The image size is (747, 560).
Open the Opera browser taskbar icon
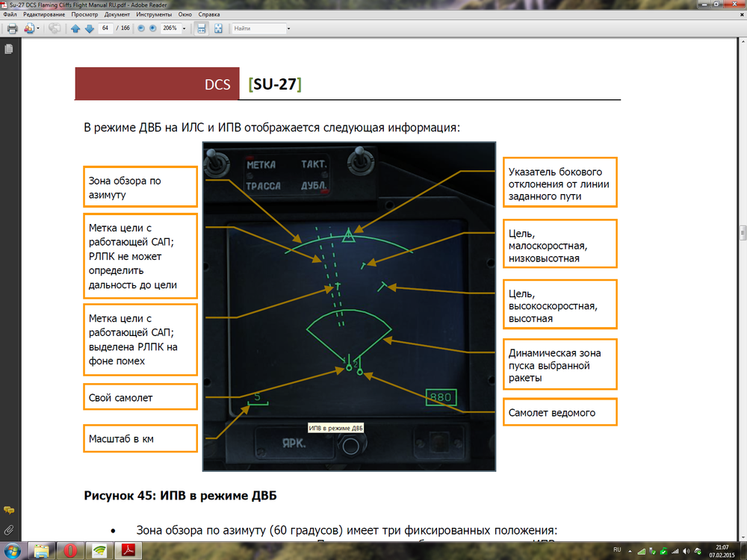click(x=70, y=551)
